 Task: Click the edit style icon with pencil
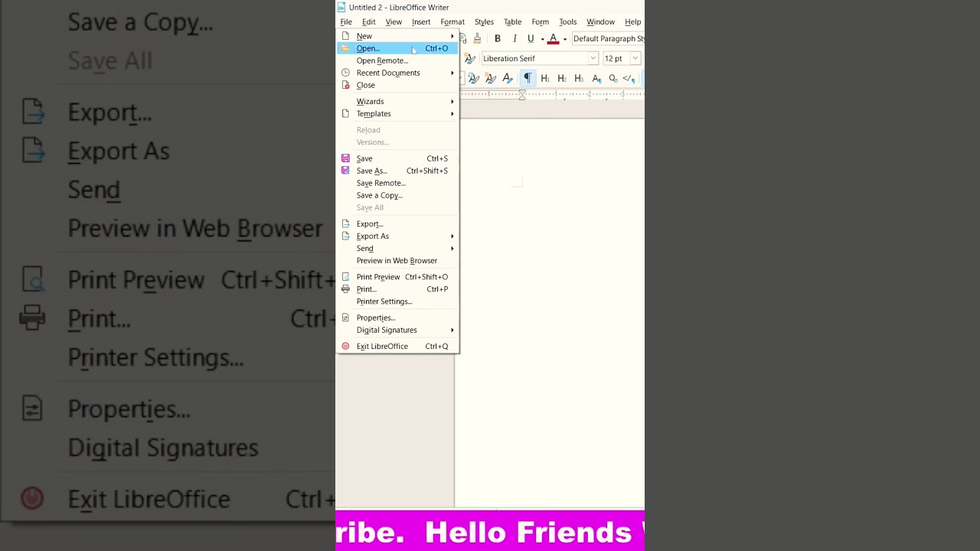(508, 78)
